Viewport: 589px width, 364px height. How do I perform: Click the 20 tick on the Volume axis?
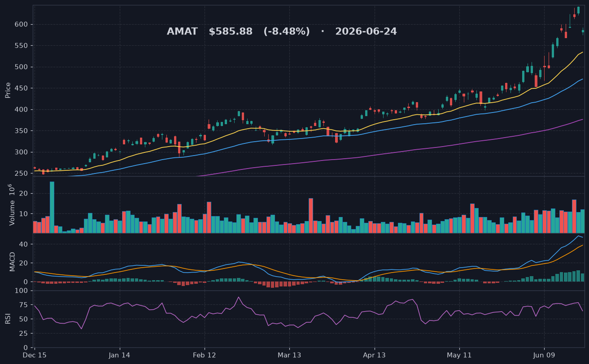click(24, 194)
